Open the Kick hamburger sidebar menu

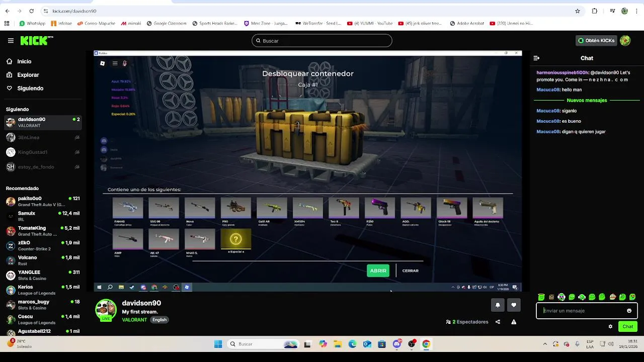11,41
